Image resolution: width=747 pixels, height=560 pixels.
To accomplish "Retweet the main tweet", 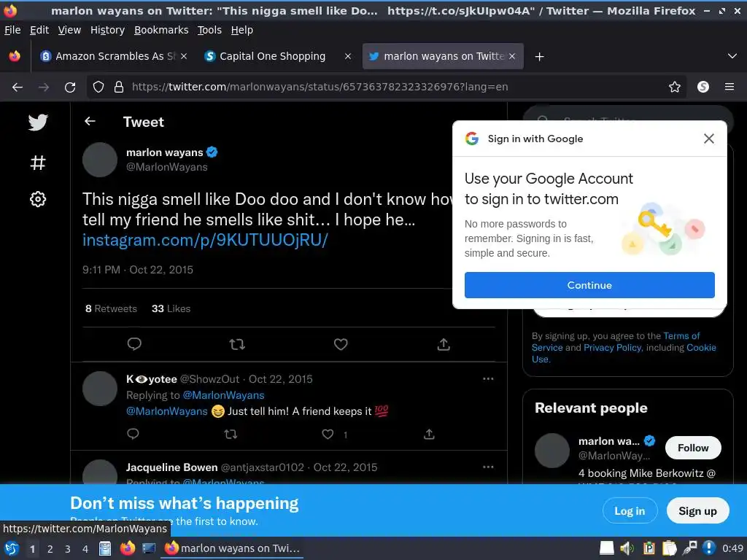I will click(237, 344).
